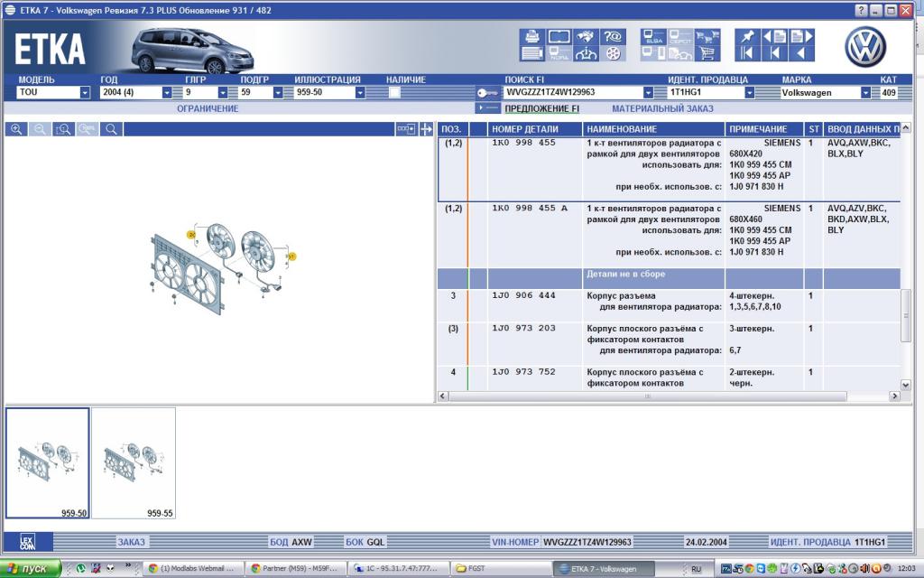Select part number 1J0 906 444
This screenshot has width=924, height=578.
(523, 295)
